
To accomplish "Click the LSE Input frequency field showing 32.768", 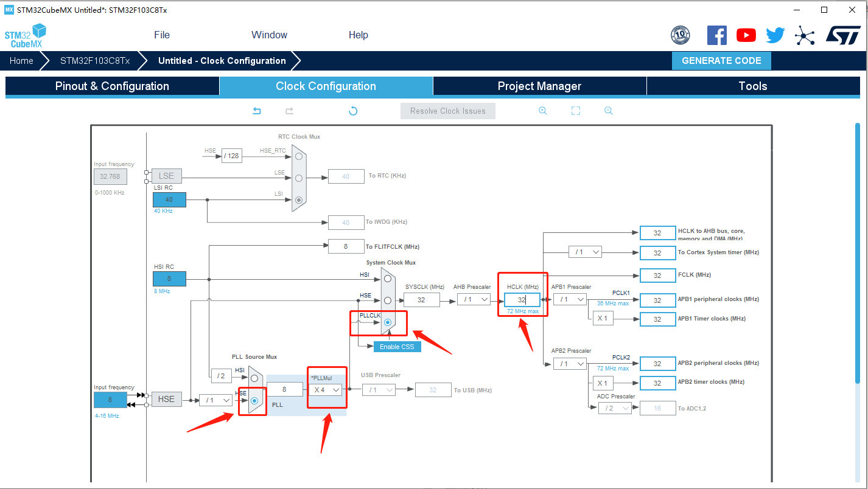I will pyautogui.click(x=110, y=176).
